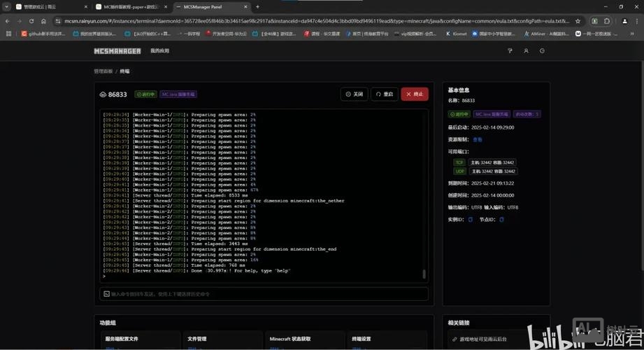Bookmark the page with the star icon
Screen dimensions: 644x350
click(x=578, y=21)
